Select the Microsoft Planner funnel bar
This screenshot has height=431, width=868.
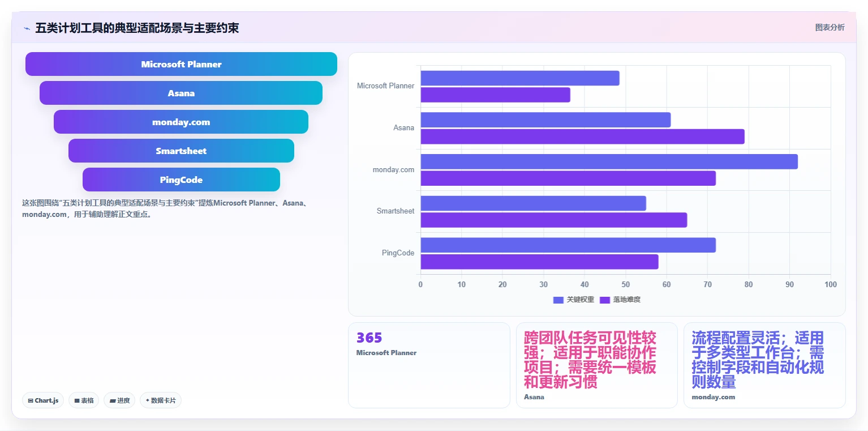coord(181,64)
